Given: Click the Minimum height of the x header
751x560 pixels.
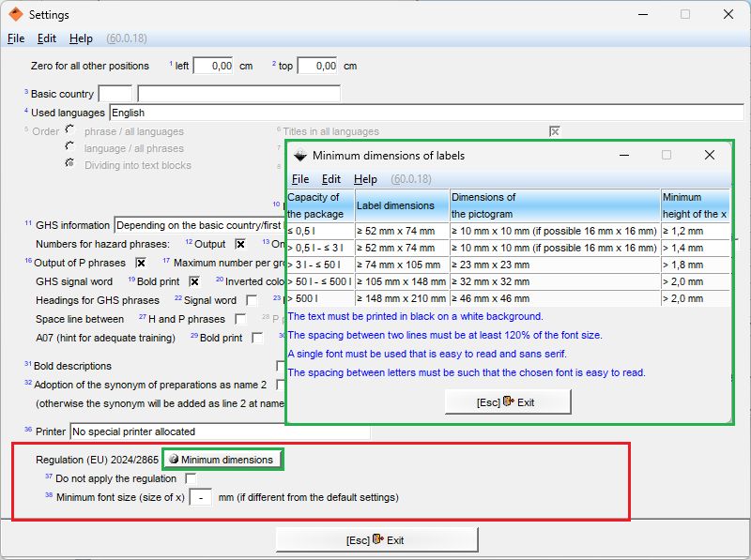Looking at the screenshot, I should click(696, 205).
